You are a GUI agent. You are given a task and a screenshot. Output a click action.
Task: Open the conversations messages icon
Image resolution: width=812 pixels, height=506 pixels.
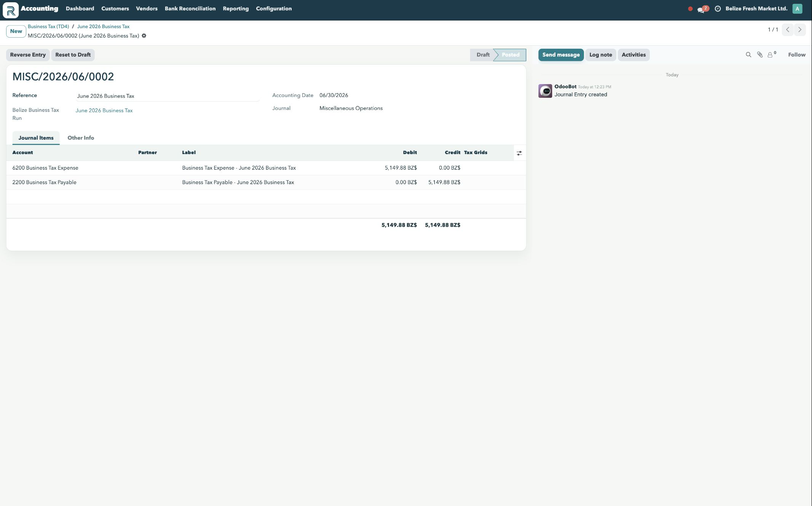point(703,9)
